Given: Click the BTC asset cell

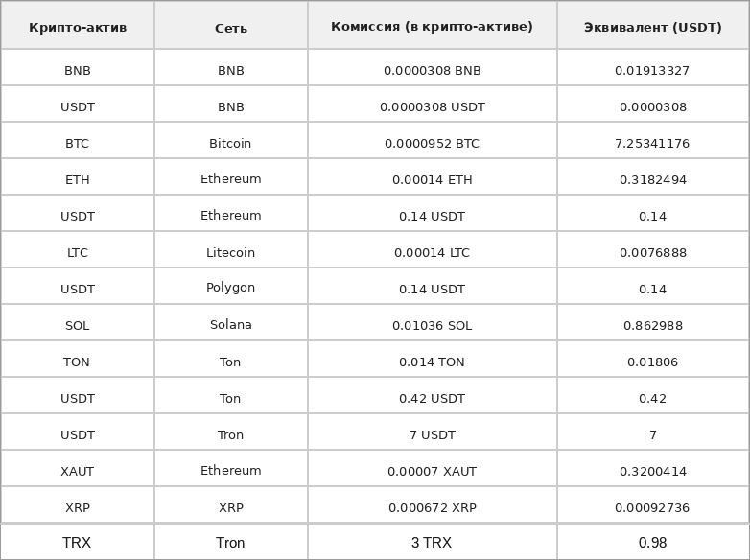Looking at the screenshot, I should click(78, 143).
